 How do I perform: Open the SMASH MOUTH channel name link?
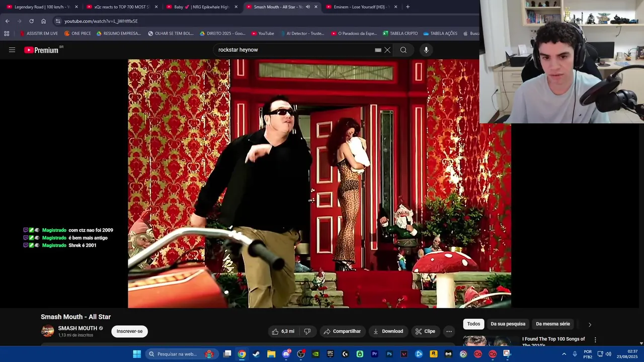point(77,328)
